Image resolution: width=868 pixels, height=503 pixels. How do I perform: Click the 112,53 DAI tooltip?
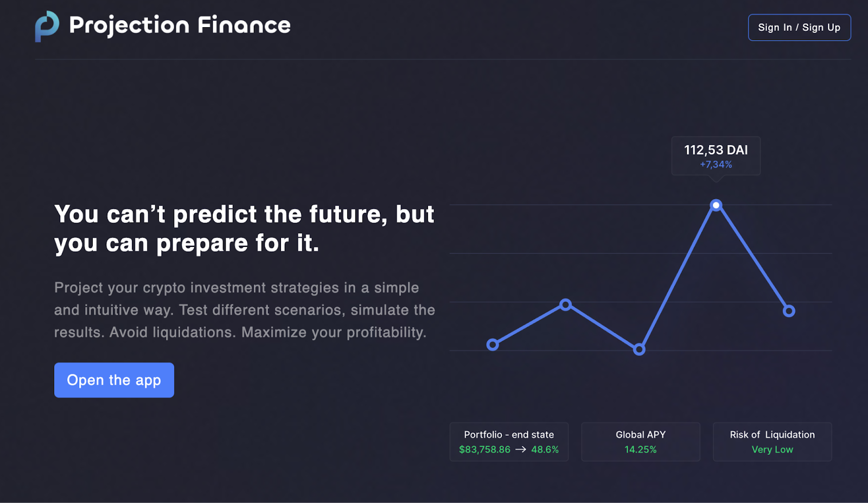(716, 150)
